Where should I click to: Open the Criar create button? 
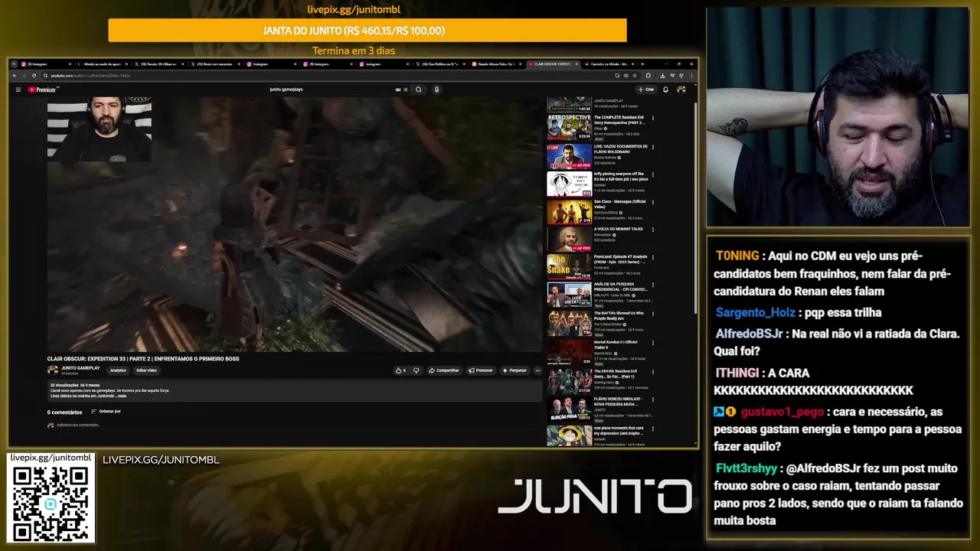click(646, 90)
